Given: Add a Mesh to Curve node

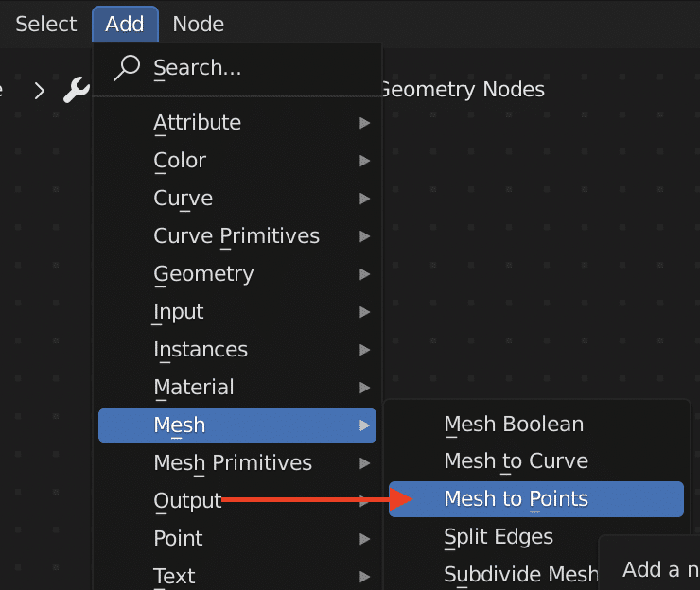Looking at the screenshot, I should pos(536,461).
